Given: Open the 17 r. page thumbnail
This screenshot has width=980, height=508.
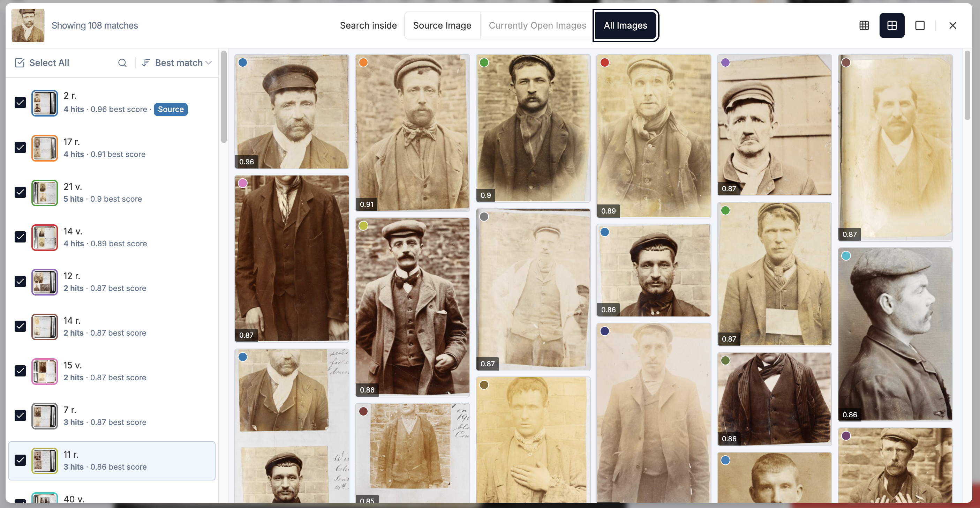Looking at the screenshot, I should 45,148.
